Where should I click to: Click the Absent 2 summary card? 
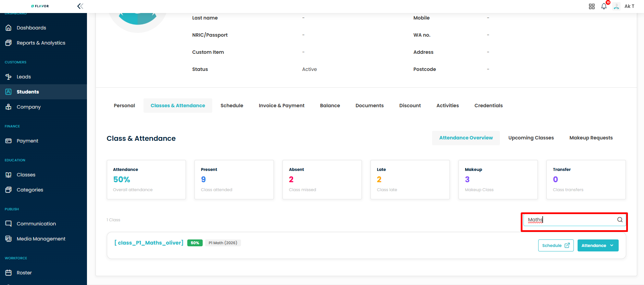(x=322, y=179)
